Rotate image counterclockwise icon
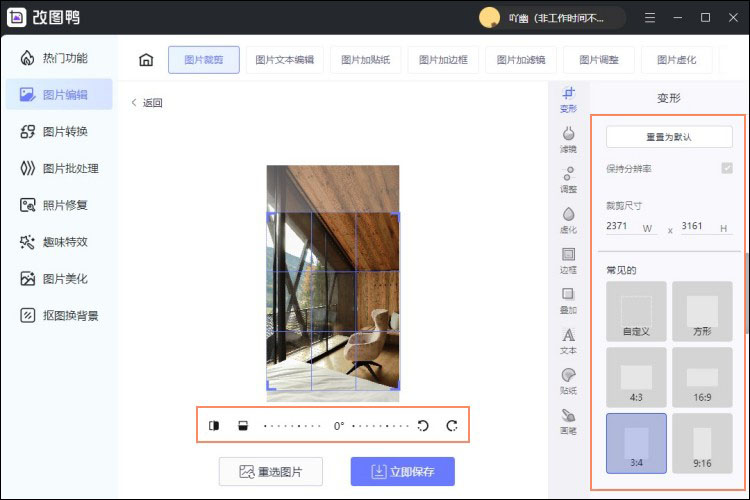 (x=423, y=425)
